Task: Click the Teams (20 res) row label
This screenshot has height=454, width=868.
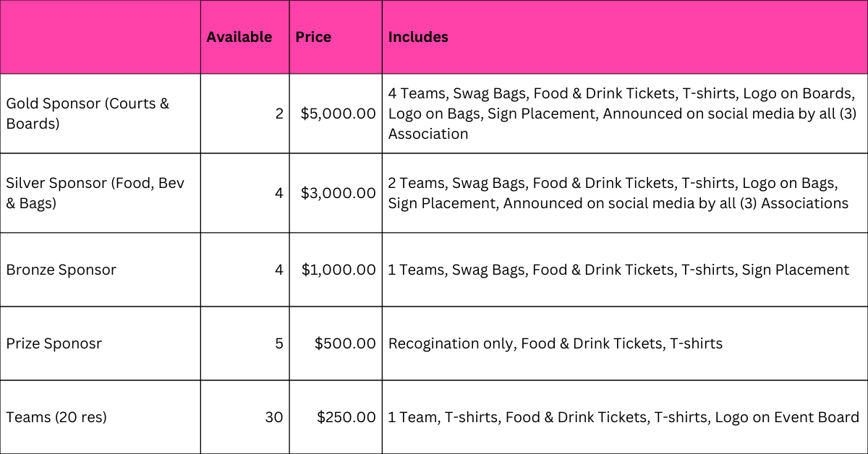Action: click(56, 417)
